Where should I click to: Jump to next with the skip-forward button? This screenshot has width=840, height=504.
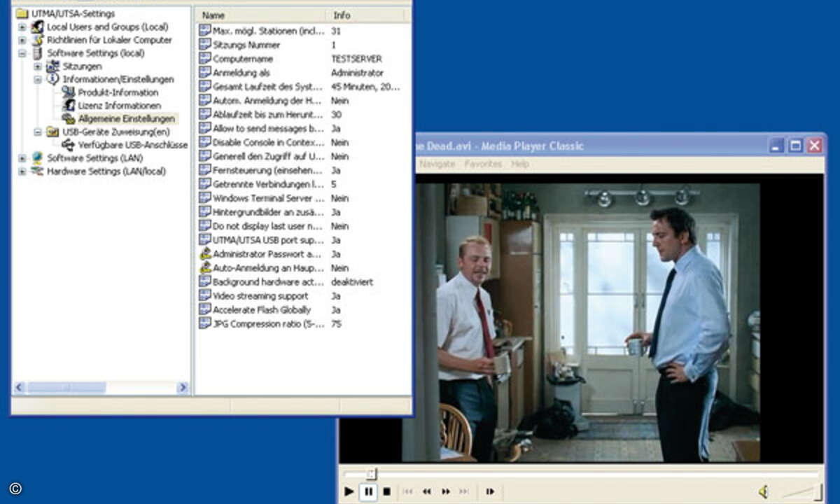coord(465,492)
